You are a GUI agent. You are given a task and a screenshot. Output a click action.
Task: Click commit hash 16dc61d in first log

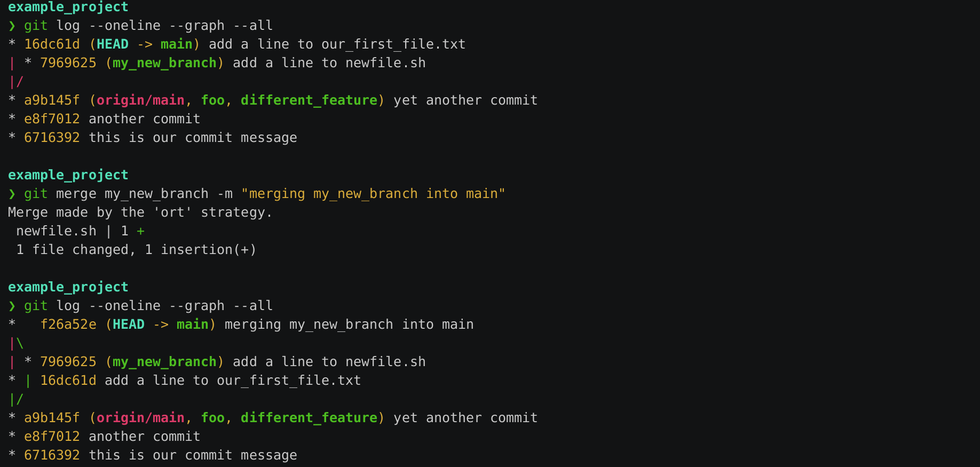coord(52,44)
